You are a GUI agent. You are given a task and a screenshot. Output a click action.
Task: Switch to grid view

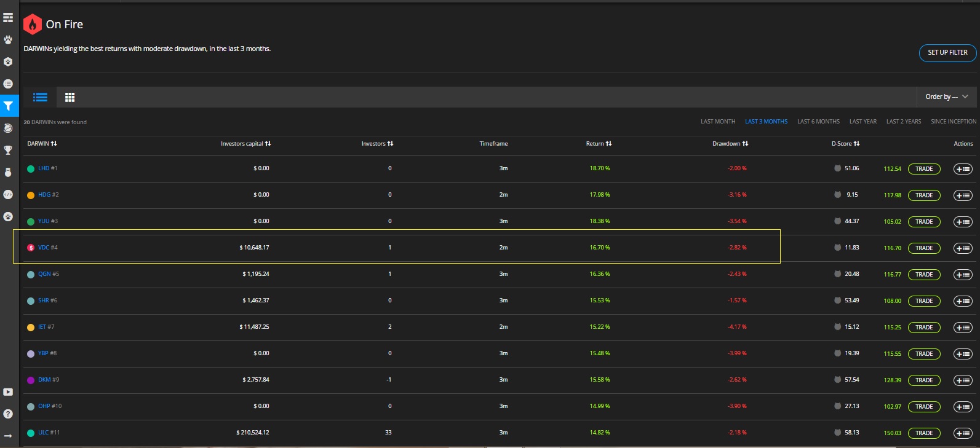(70, 97)
